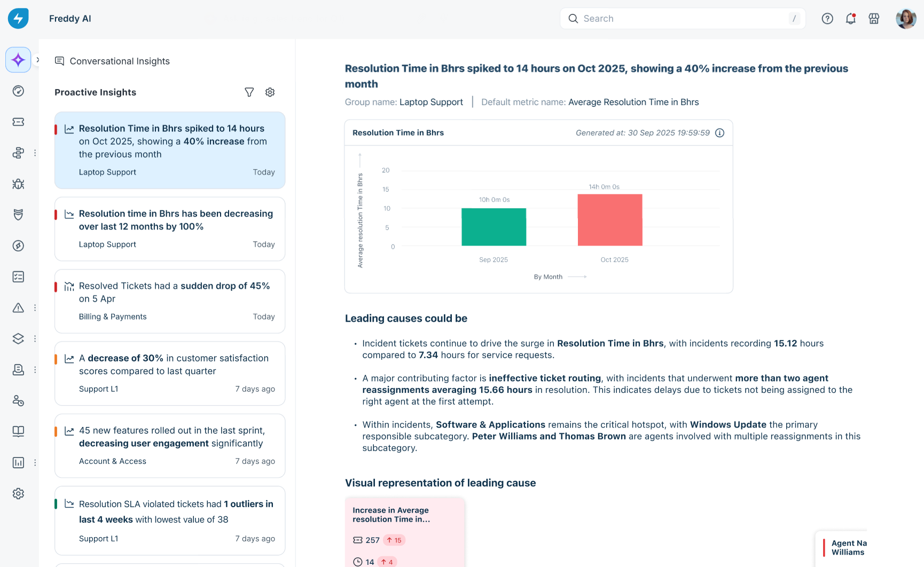Select insight about decreasing over last 12 months

170,229
